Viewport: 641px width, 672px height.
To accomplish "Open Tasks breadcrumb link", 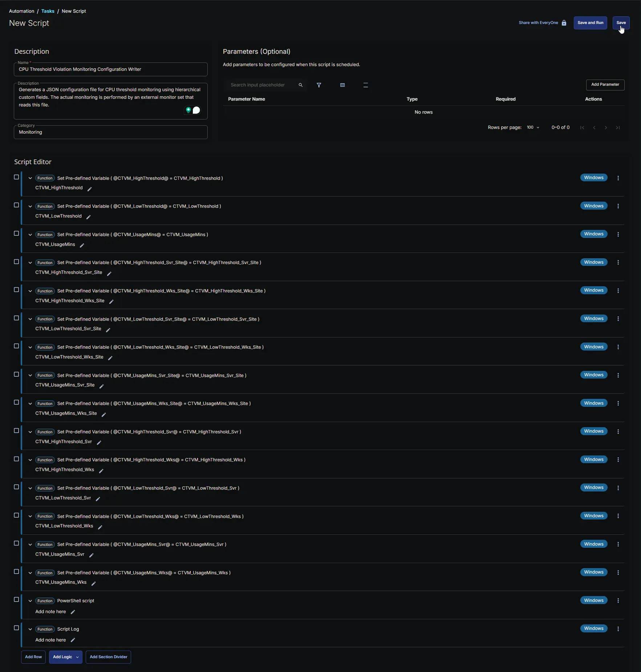I will (48, 11).
